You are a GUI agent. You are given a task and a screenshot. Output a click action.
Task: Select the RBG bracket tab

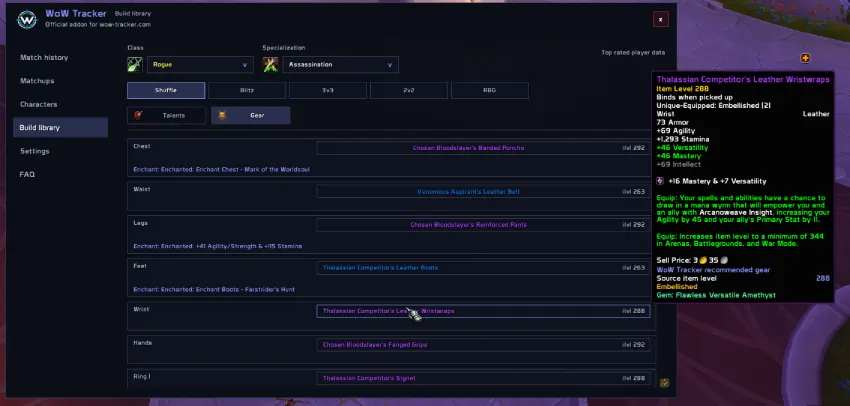pyautogui.click(x=490, y=91)
